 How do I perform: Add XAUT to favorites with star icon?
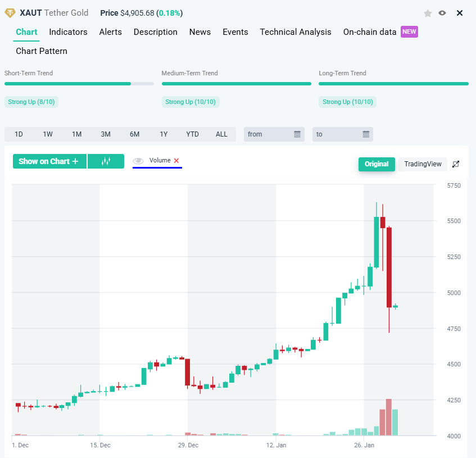coord(428,13)
